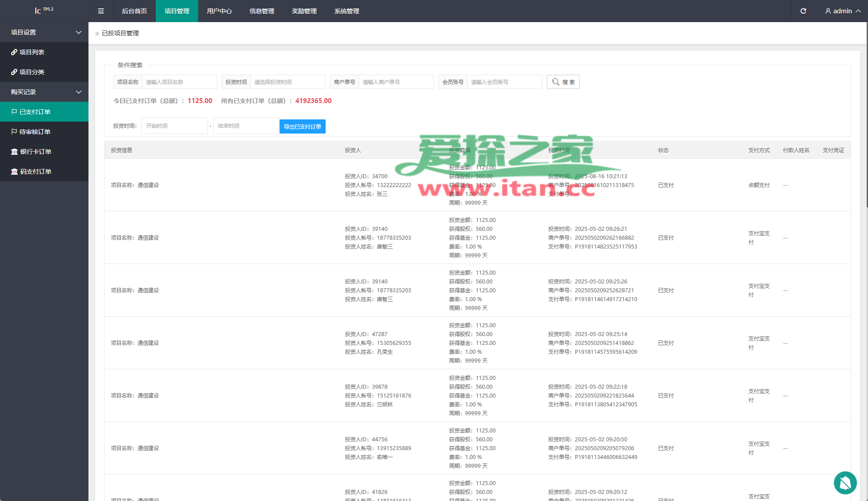Open 待审核订单 sidebar item
Viewport: 868px width, 501px height.
pyautogui.click(x=44, y=132)
